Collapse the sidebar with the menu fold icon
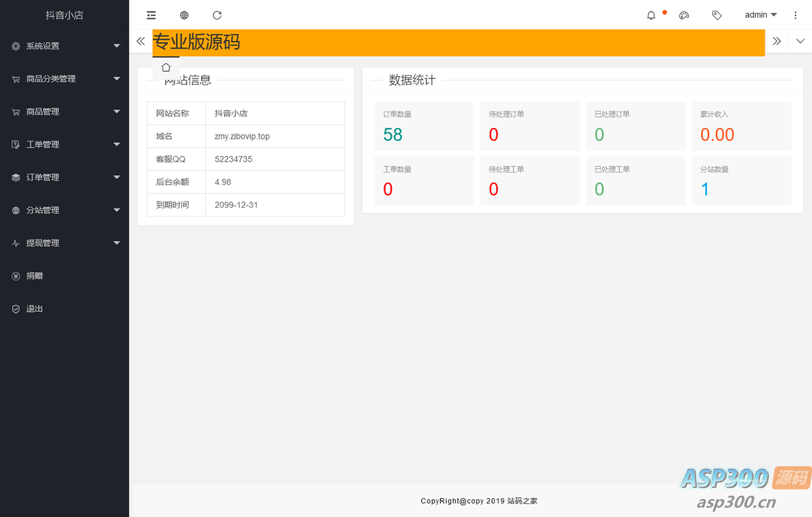Screen dimensions: 812x517 point(151,15)
